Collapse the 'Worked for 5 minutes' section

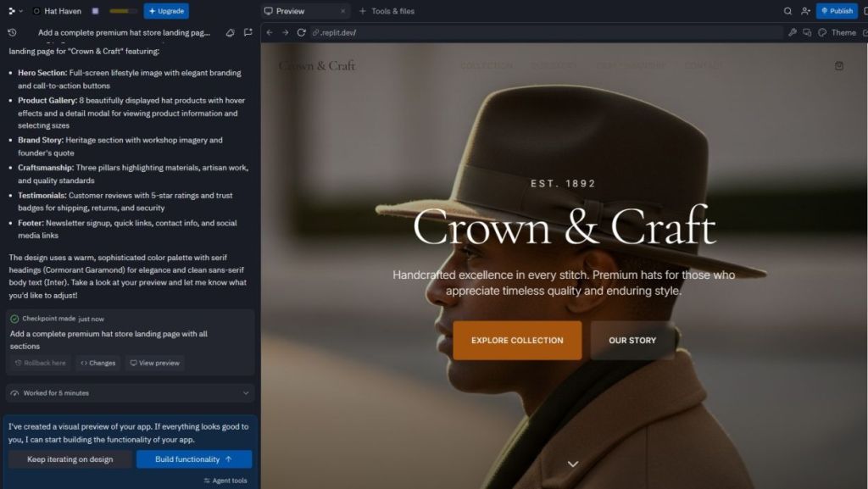point(246,392)
